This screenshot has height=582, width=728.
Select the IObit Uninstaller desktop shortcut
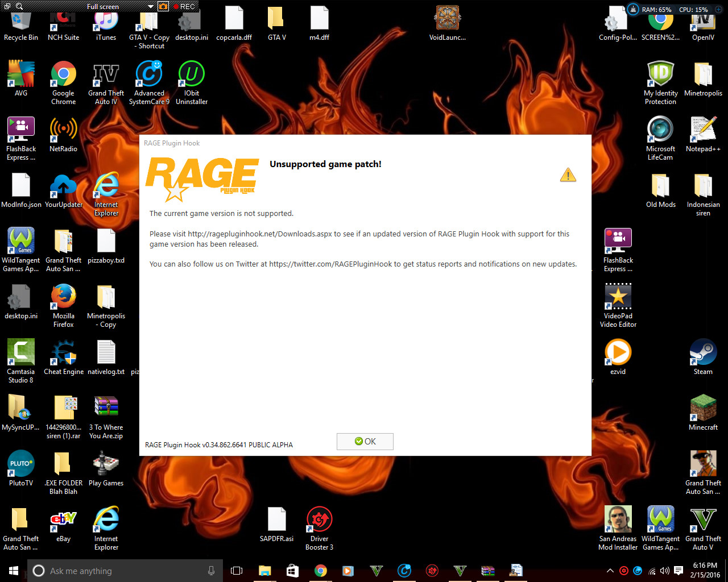click(x=192, y=84)
